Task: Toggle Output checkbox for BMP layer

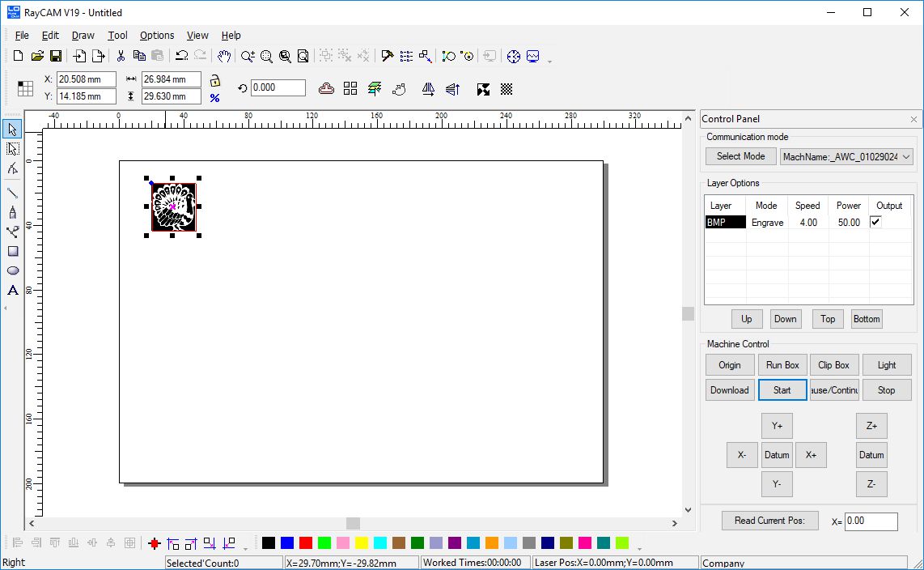Action: point(875,222)
